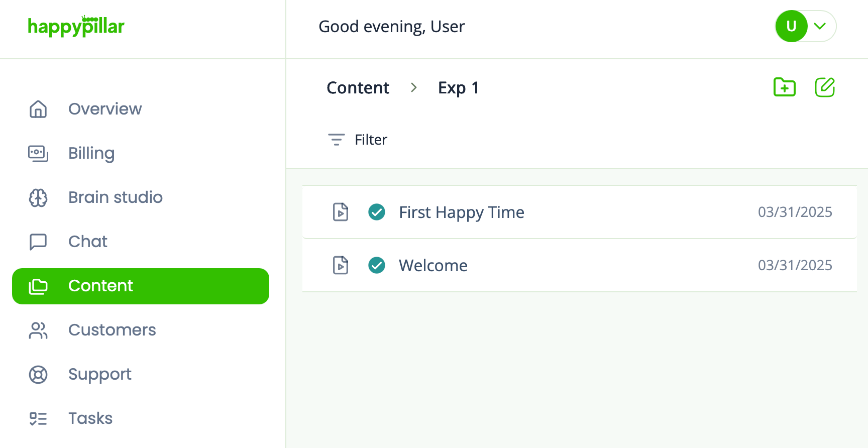
Task: Toggle the Welcome status checkmark
Action: 377,265
